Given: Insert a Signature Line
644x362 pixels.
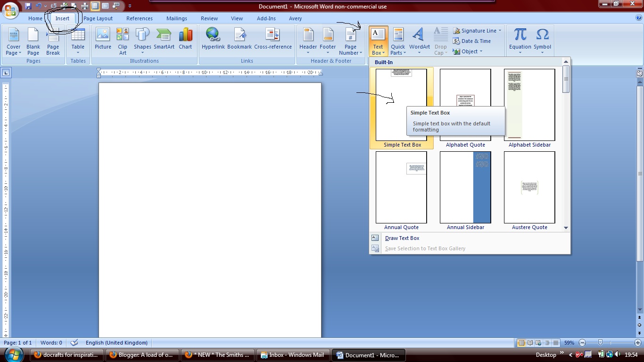Looking at the screenshot, I should [x=478, y=31].
